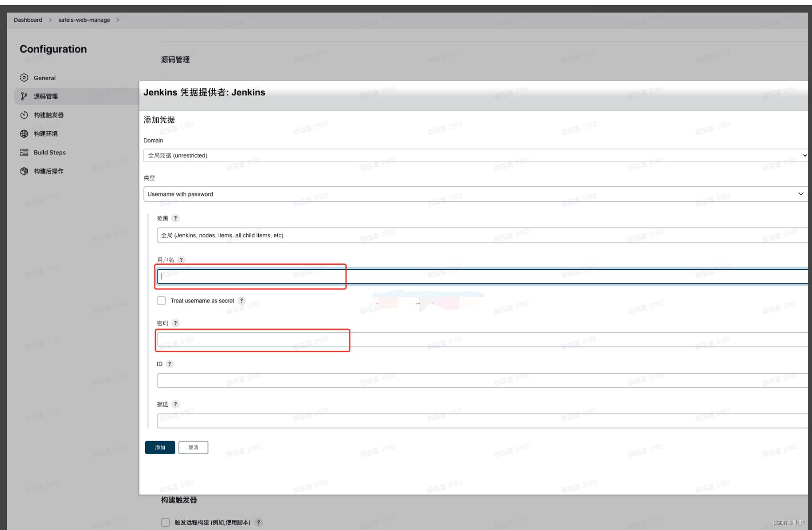The height and width of the screenshot is (530, 812).
Task: Open the 范围 scope dropdown
Action: pyautogui.click(x=483, y=235)
